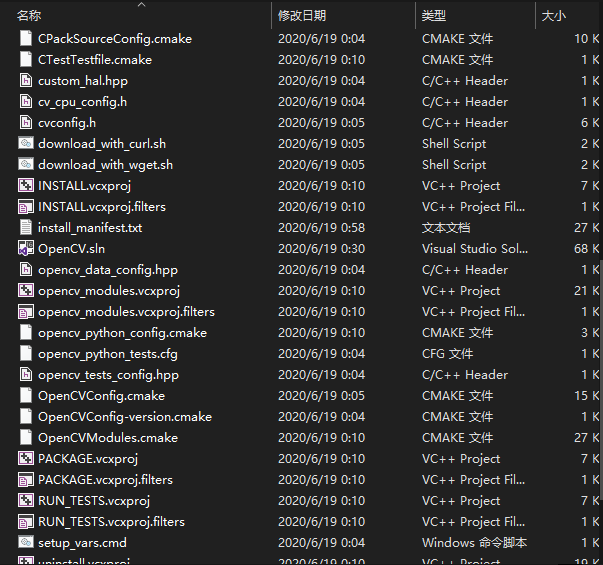The width and height of the screenshot is (603, 565).
Task: Click the opencv_modules.vcxproj.filters icon
Action: (x=26, y=312)
